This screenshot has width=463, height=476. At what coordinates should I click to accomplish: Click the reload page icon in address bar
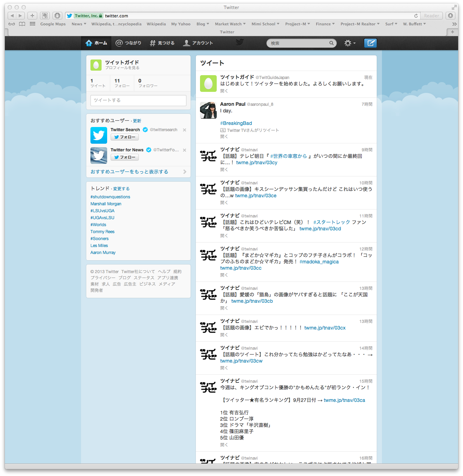click(x=416, y=16)
